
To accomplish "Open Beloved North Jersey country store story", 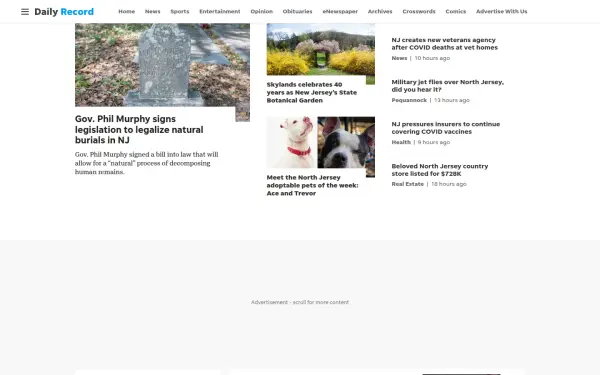I will [440, 170].
